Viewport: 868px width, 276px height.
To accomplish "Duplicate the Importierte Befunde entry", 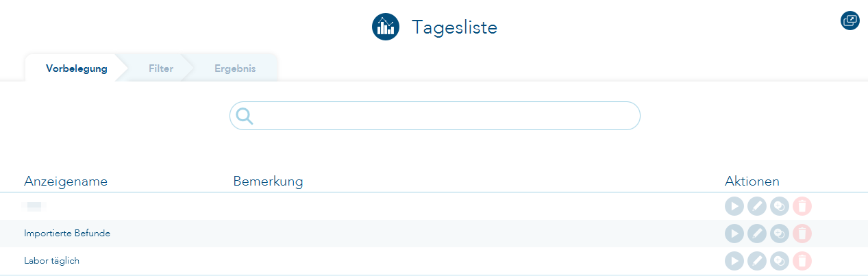I will coord(780,234).
